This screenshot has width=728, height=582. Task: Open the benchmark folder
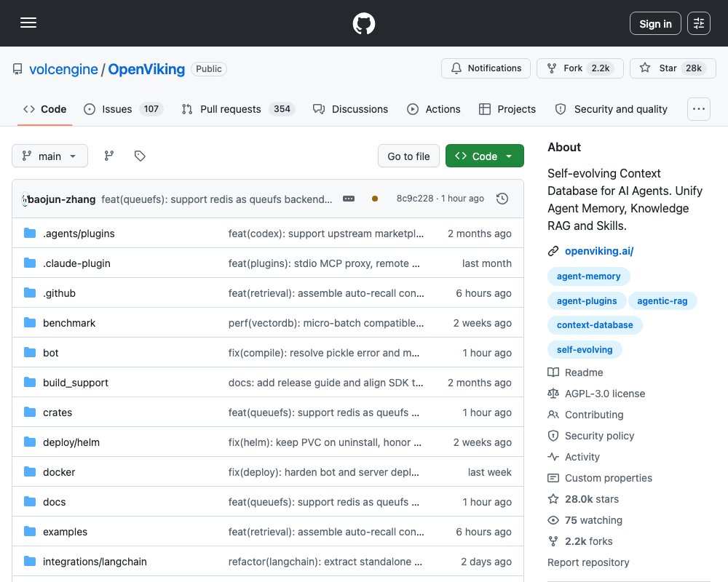point(69,323)
